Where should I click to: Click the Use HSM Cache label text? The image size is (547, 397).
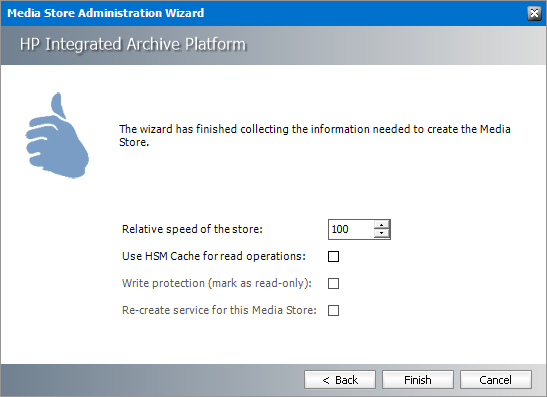pyautogui.click(x=214, y=256)
